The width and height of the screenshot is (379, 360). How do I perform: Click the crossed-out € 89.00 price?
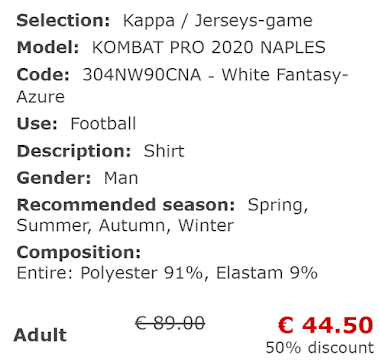click(170, 323)
